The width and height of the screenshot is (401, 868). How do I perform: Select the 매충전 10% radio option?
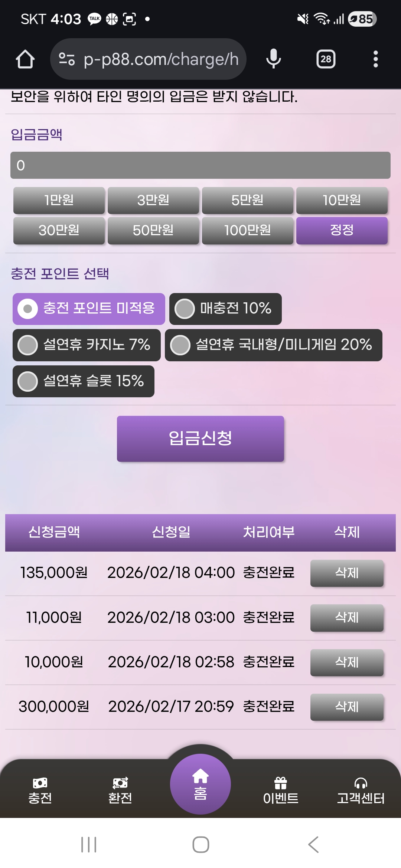coord(225,309)
